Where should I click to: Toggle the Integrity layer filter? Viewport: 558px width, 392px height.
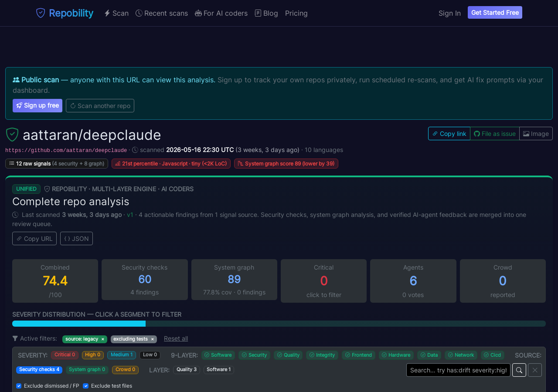(322, 355)
